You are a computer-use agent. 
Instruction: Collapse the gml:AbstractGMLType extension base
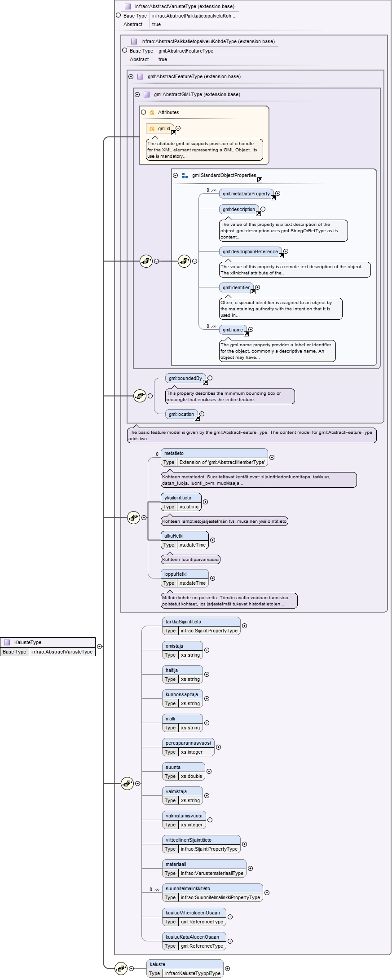point(137,94)
